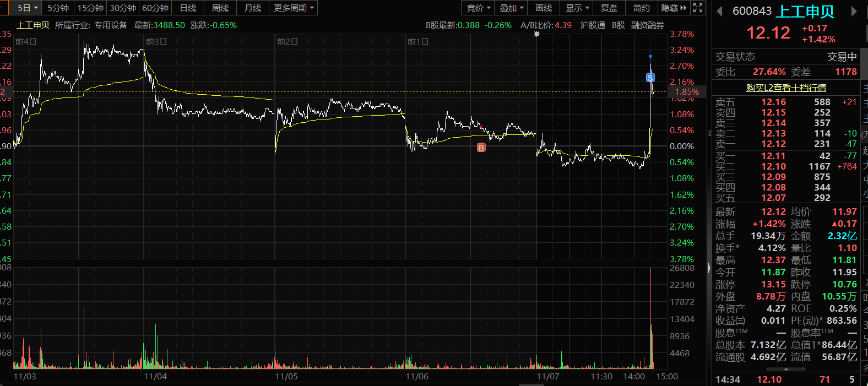Select buy row priced 12.10 with 1167

[x=786, y=166]
